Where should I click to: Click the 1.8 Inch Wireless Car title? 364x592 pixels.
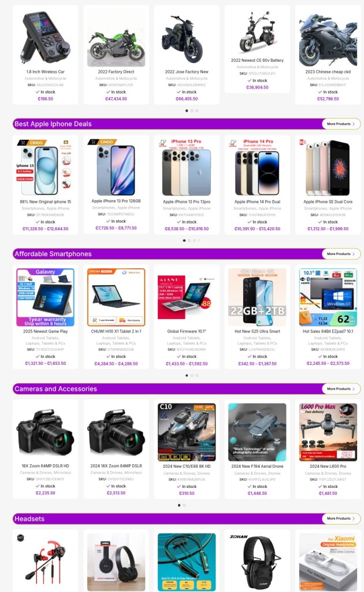click(45, 72)
